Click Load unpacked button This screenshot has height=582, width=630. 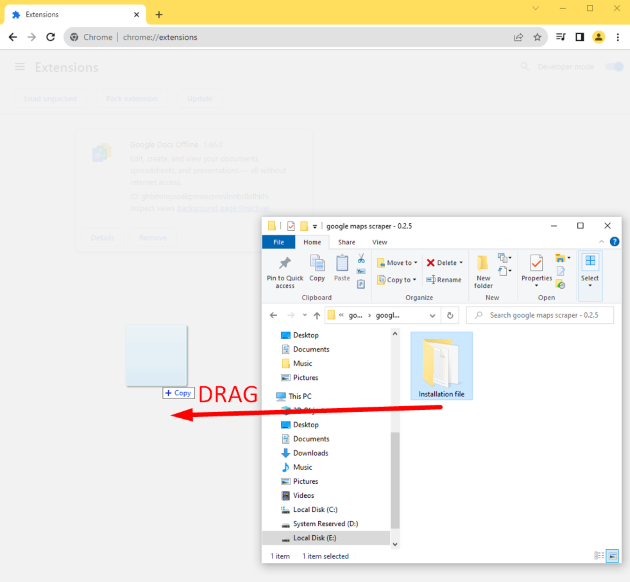(x=50, y=99)
